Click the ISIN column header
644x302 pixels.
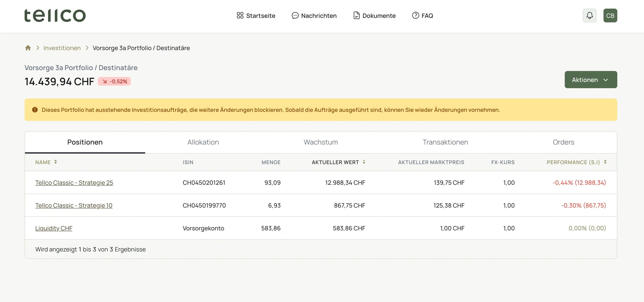coord(188,162)
